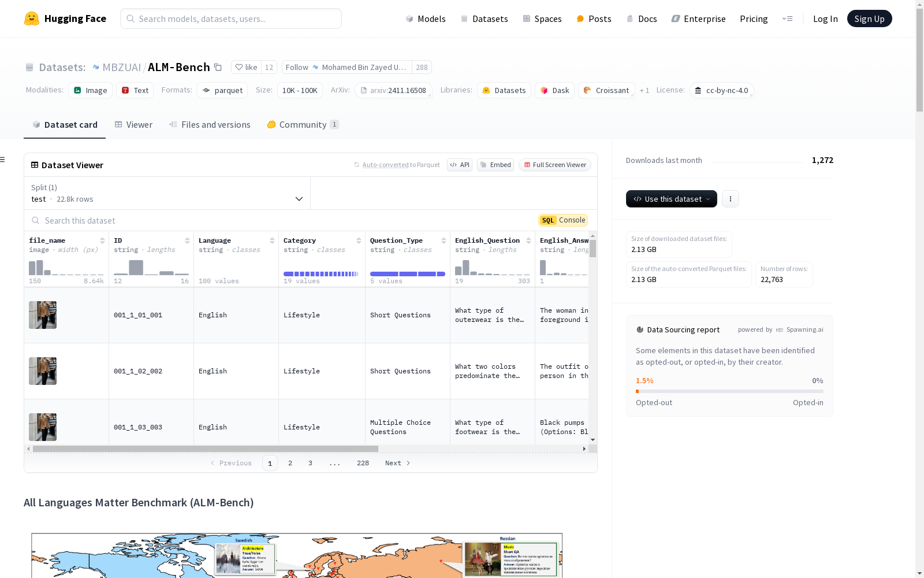The width and height of the screenshot is (924, 578).
Task: Sort the ID column
Action: [187, 240]
